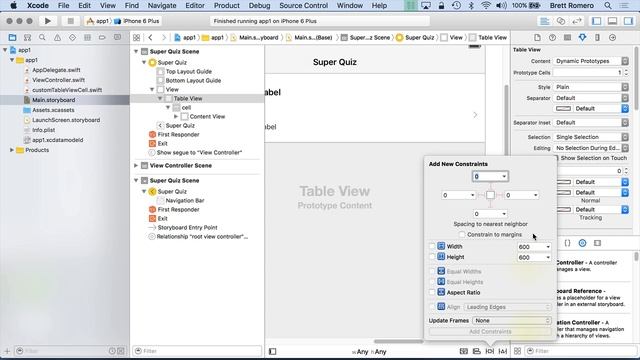Open the Find navigator search icon
640x360 pixels.
(42, 38)
